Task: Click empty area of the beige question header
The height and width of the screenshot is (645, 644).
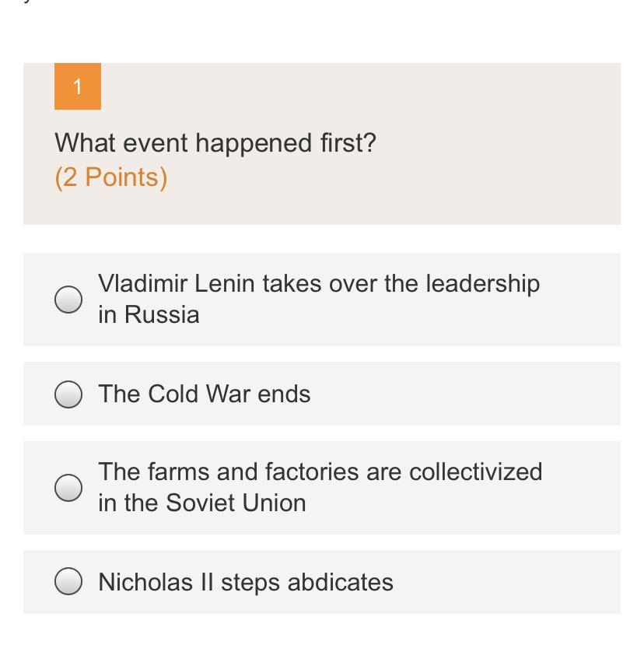Action: (467, 156)
